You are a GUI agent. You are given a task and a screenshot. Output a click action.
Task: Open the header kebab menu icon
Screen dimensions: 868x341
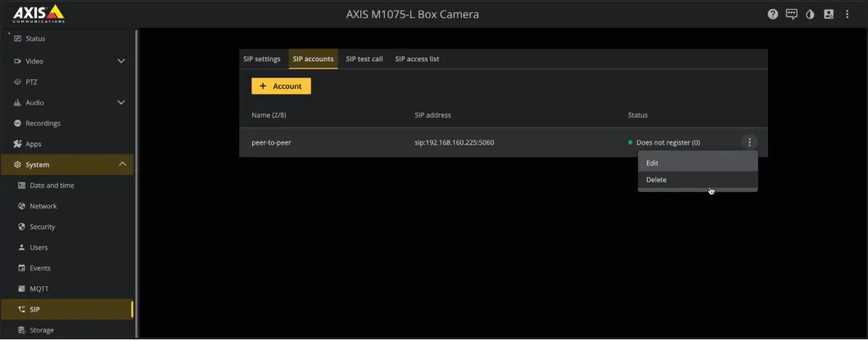point(847,15)
